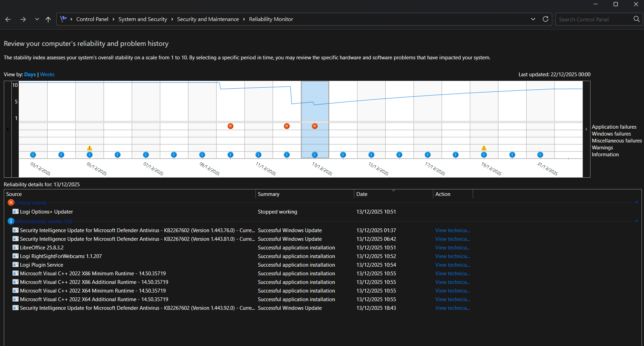Select the application failure icon on 10/12/2025

click(x=230, y=126)
